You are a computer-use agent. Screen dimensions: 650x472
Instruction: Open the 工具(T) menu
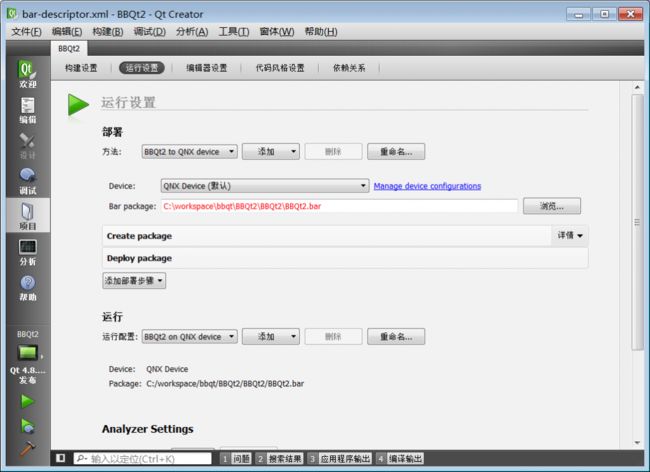(x=234, y=31)
